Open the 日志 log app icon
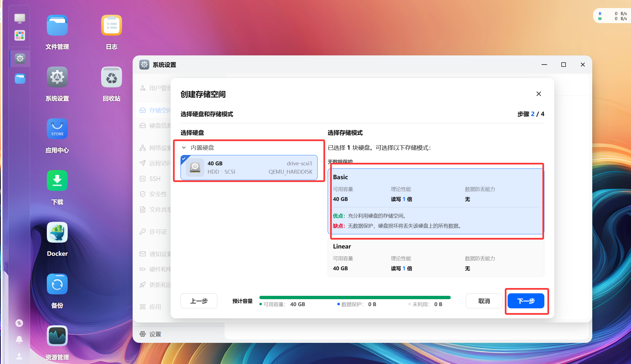 click(x=111, y=26)
